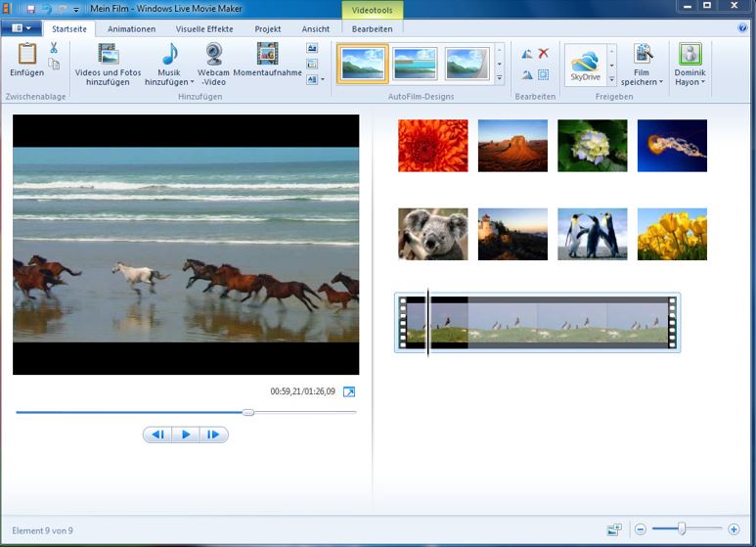The height and width of the screenshot is (547, 756).
Task: Click the Dominik Hayon account icon
Action: pos(689,54)
